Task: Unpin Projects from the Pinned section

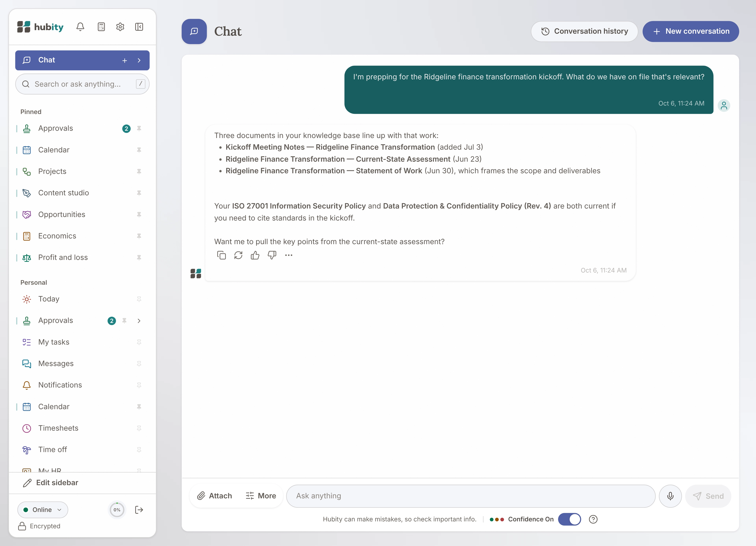Action: pyautogui.click(x=139, y=172)
